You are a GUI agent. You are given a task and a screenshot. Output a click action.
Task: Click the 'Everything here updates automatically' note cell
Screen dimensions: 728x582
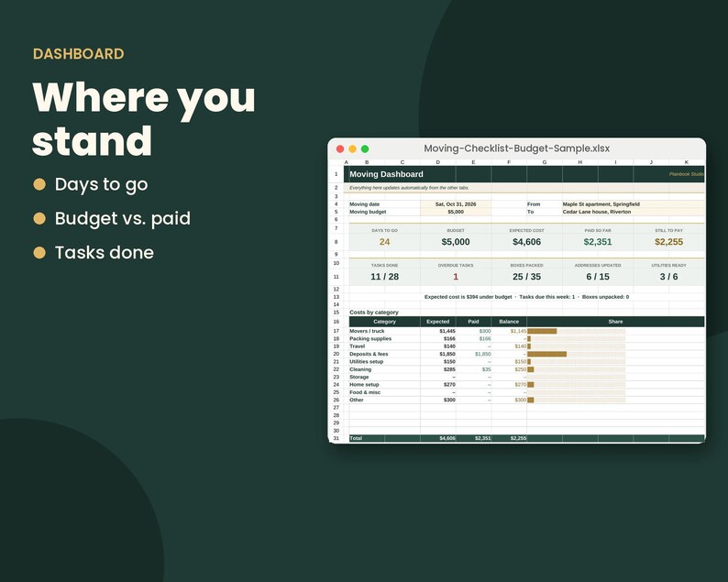409,188
